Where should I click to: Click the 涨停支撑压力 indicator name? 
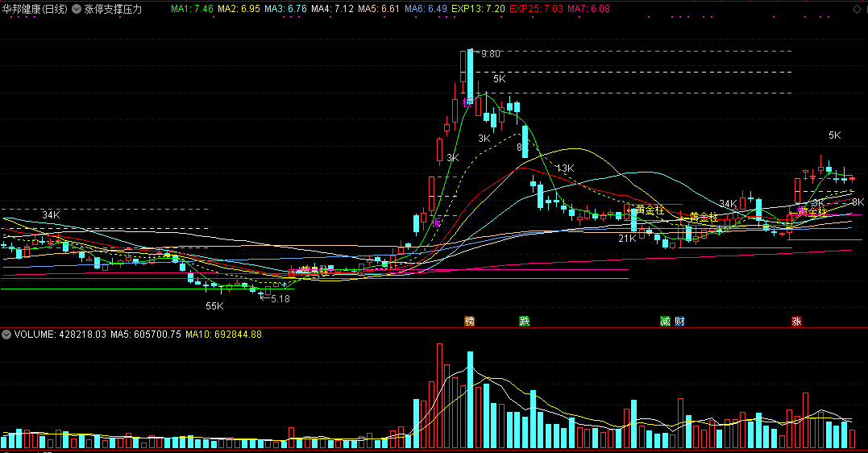pyautogui.click(x=113, y=9)
